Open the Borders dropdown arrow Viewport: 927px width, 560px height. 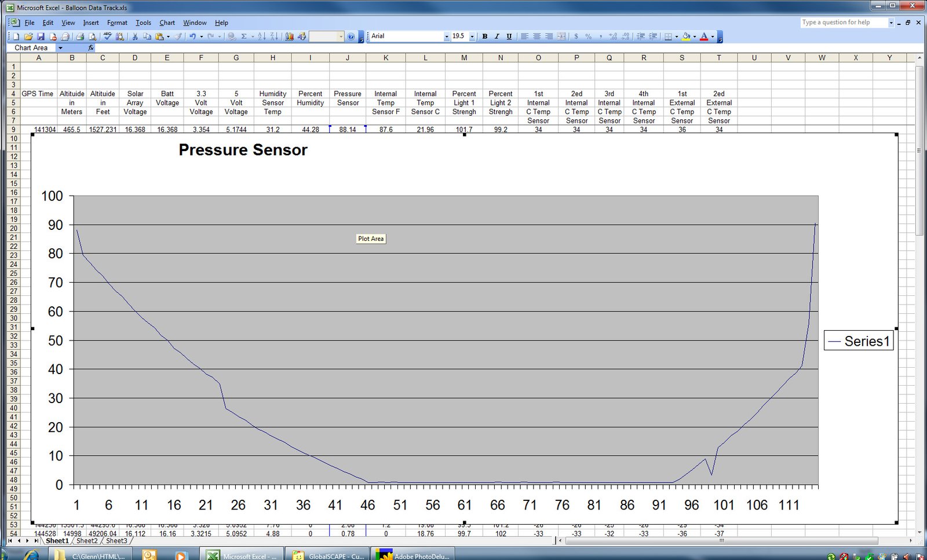coord(677,36)
